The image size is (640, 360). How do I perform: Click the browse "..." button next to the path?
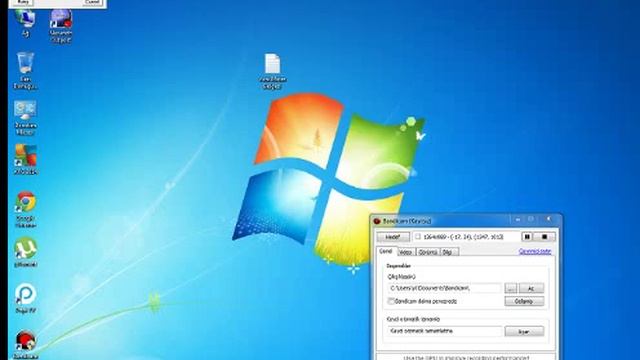click(511, 288)
